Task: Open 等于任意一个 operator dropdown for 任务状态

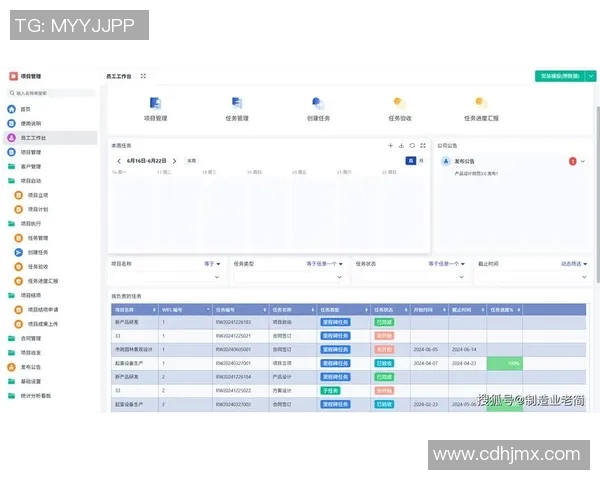Action: click(447, 264)
